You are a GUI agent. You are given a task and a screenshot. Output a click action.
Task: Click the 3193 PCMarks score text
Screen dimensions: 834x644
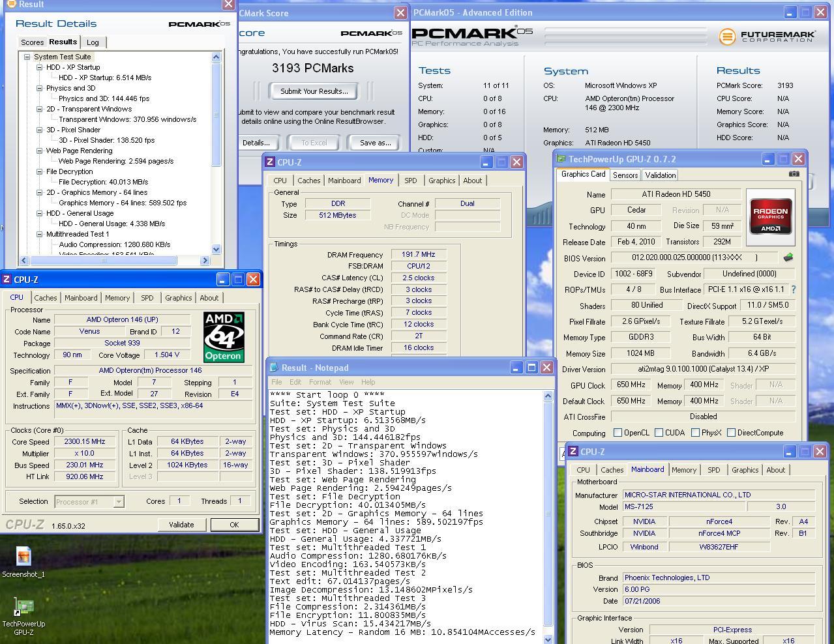pos(312,68)
